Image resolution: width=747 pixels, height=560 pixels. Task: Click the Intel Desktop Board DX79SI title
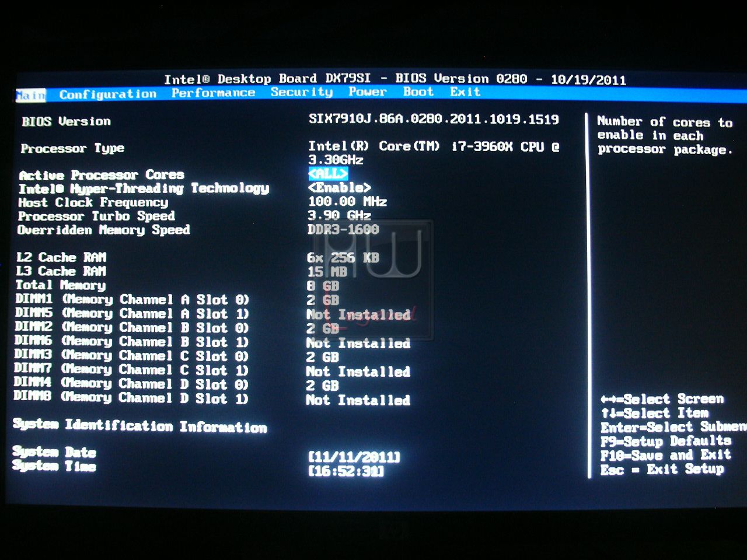click(x=267, y=79)
